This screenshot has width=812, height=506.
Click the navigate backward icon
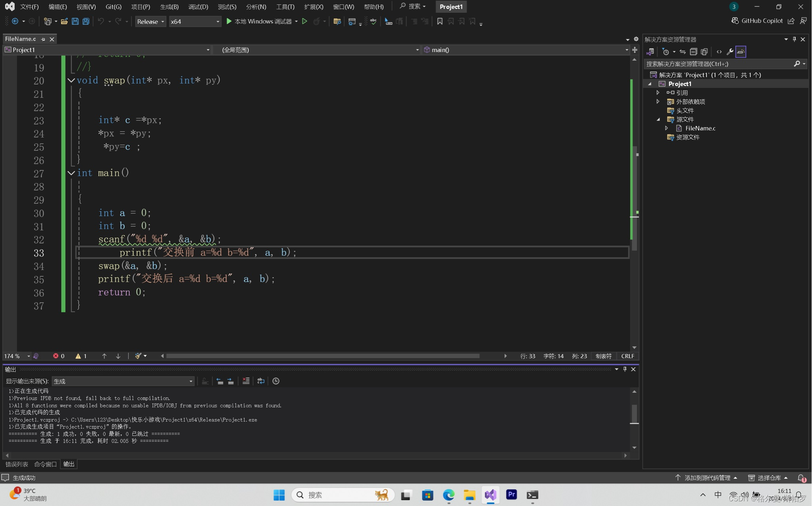pos(15,21)
